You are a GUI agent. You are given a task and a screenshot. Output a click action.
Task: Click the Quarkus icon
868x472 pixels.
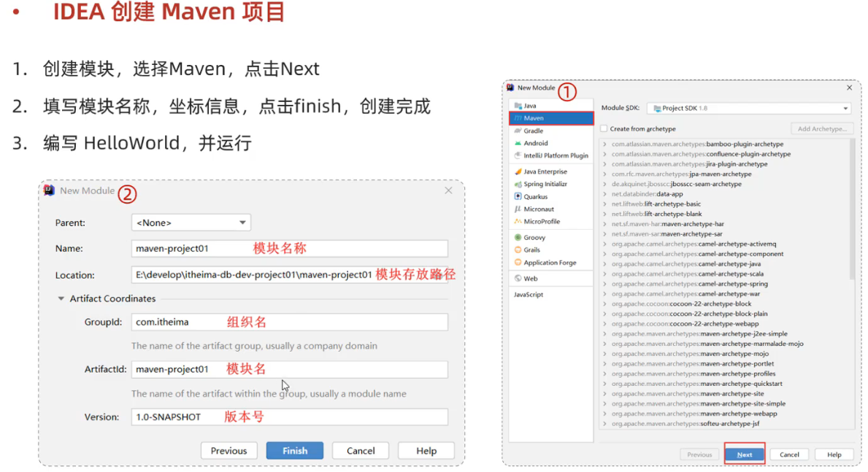pyautogui.click(x=518, y=196)
